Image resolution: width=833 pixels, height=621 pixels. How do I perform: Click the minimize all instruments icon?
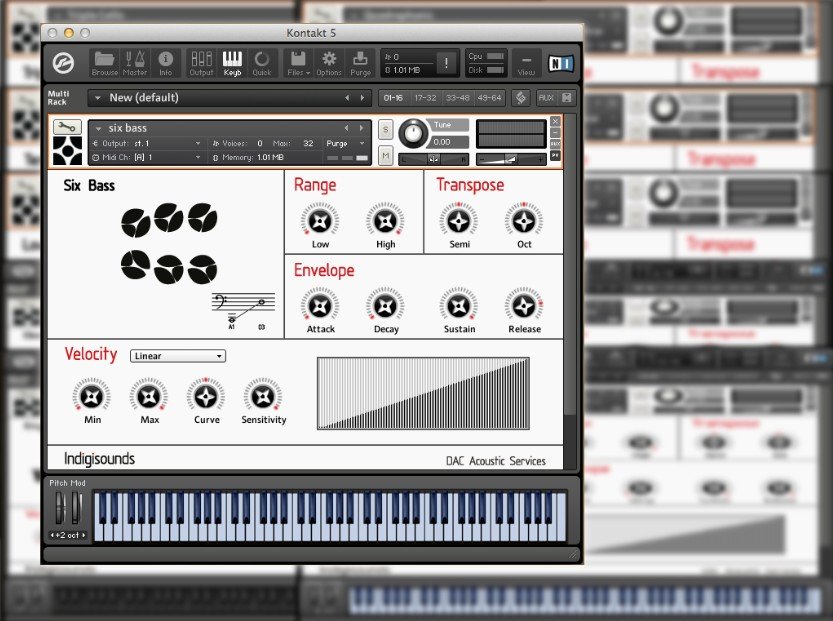point(567,98)
